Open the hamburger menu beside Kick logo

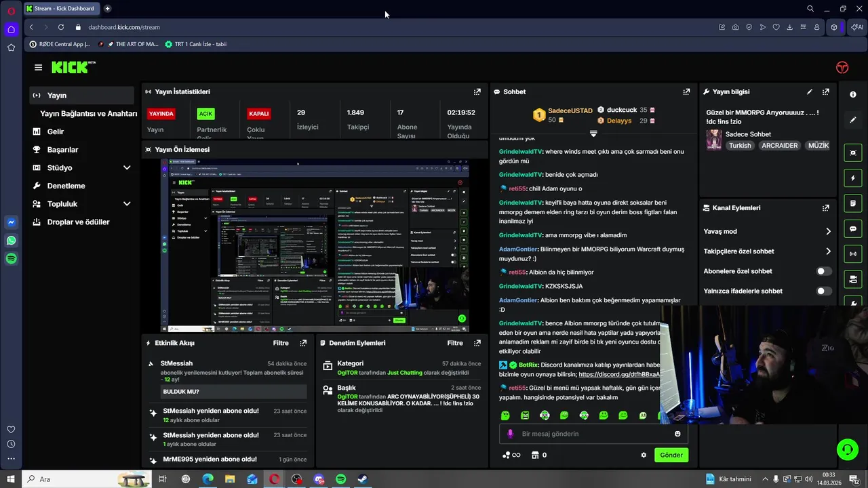coord(38,67)
